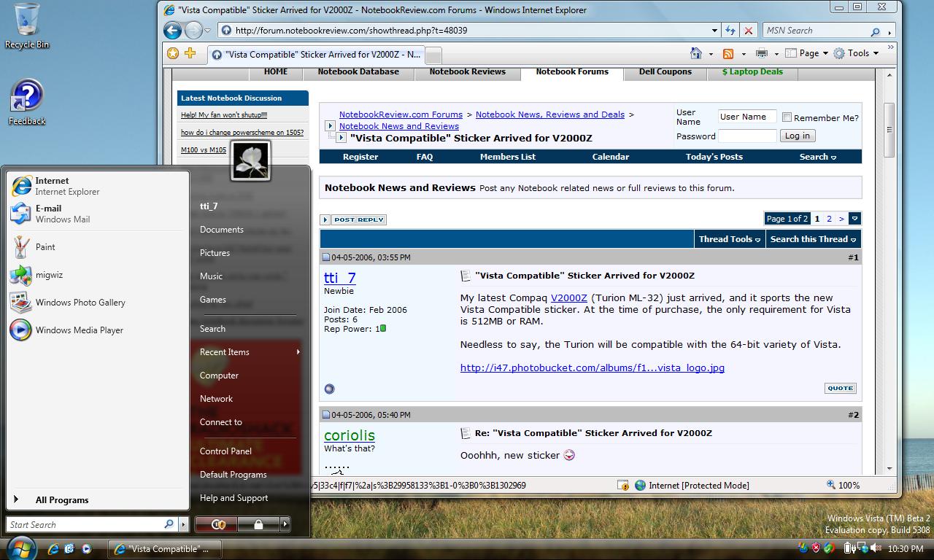Click the Log in button
The height and width of the screenshot is (560, 934).
point(798,136)
